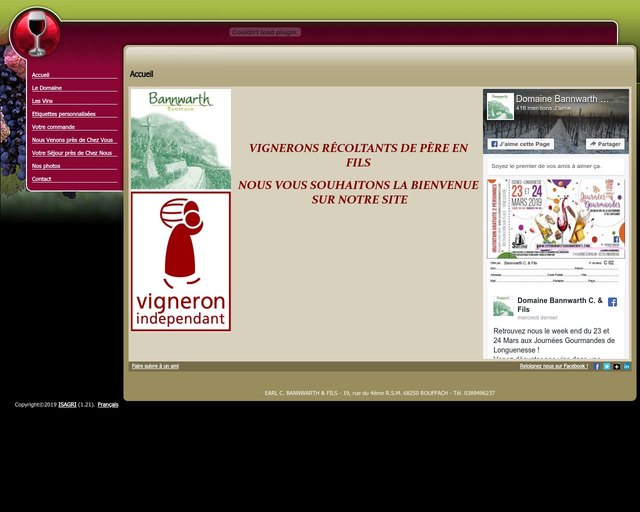
Task: Click 'NOUS VOUS SOUHAITONS LA BIENVENUE' text
Action: (358, 192)
